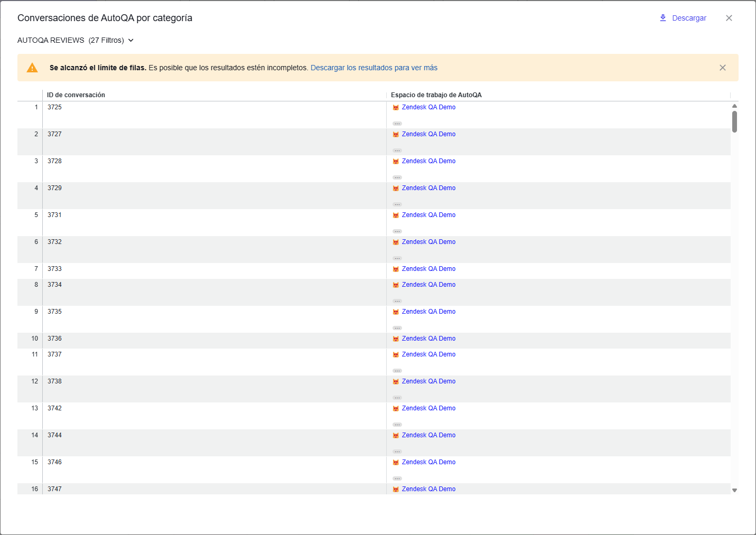Image resolution: width=756 pixels, height=535 pixels.
Task: Expand ellipsis pill in row 3725
Action: coord(397,124)
